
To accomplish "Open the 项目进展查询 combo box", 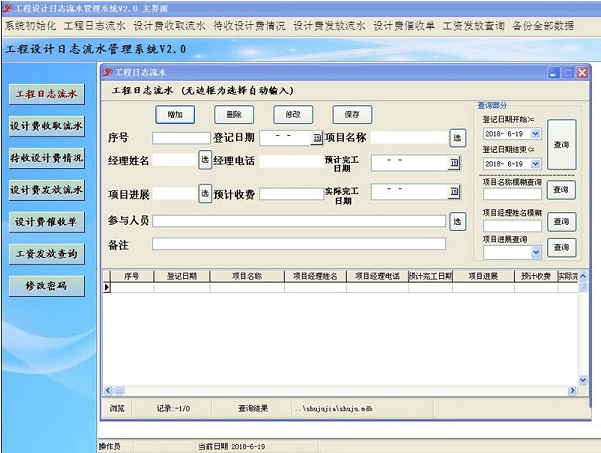I will [x=536, y=252].
